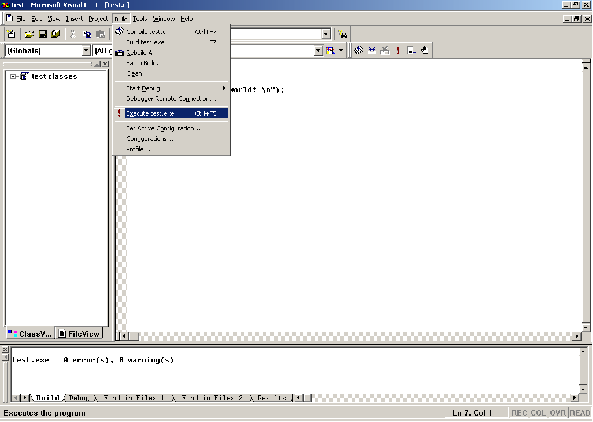
Task: Select the Find in Files 2 output tab
Action: tap(212, 397)
